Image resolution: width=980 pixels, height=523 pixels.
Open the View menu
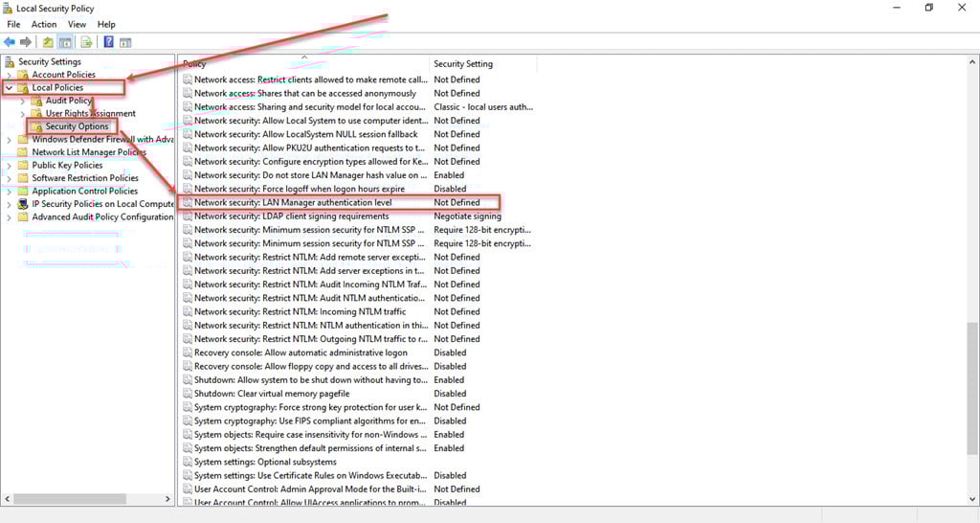pos(77,24)
